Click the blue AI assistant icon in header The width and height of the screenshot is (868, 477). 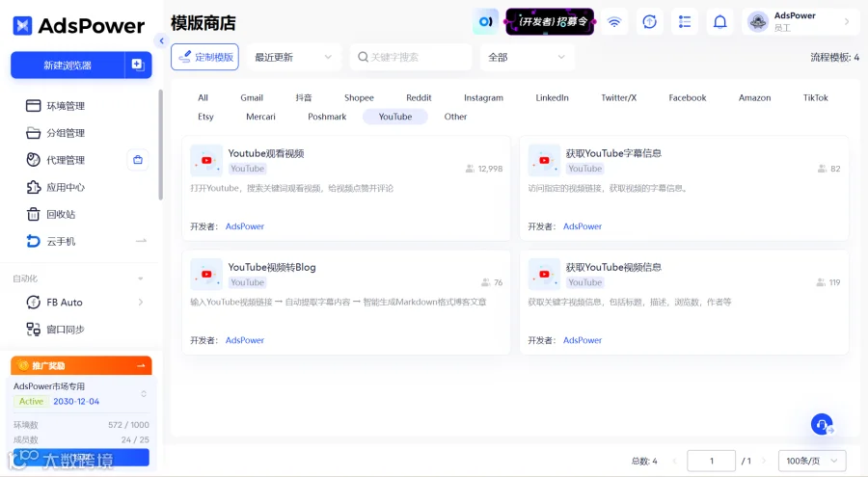(485, 21)
